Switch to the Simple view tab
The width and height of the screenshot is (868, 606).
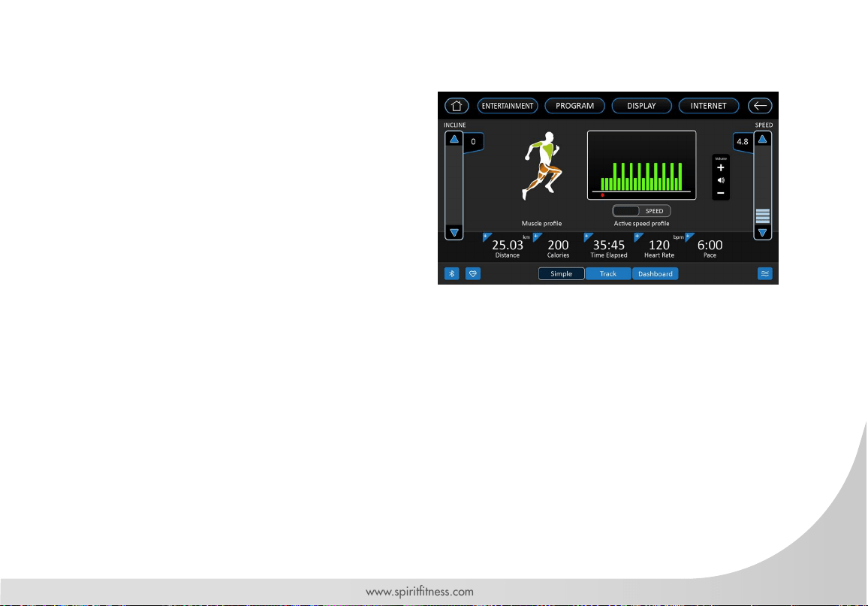pos(562,273)
